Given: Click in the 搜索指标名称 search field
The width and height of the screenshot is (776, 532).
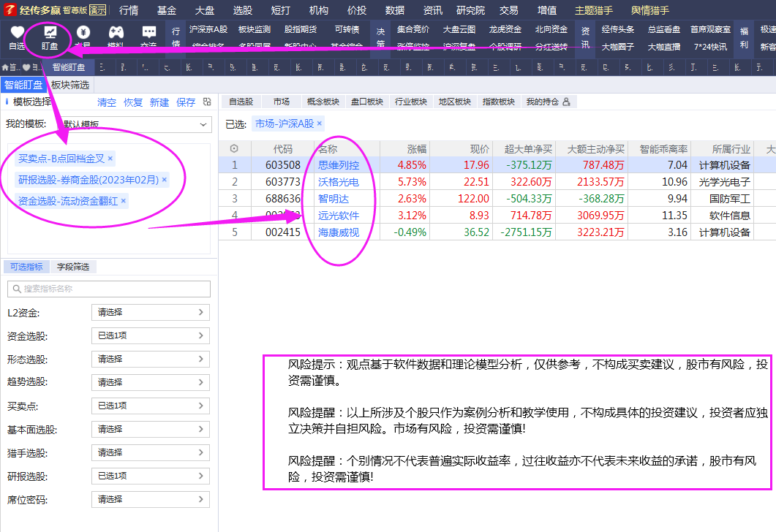Looking at the screenshot, I should 109,289.
